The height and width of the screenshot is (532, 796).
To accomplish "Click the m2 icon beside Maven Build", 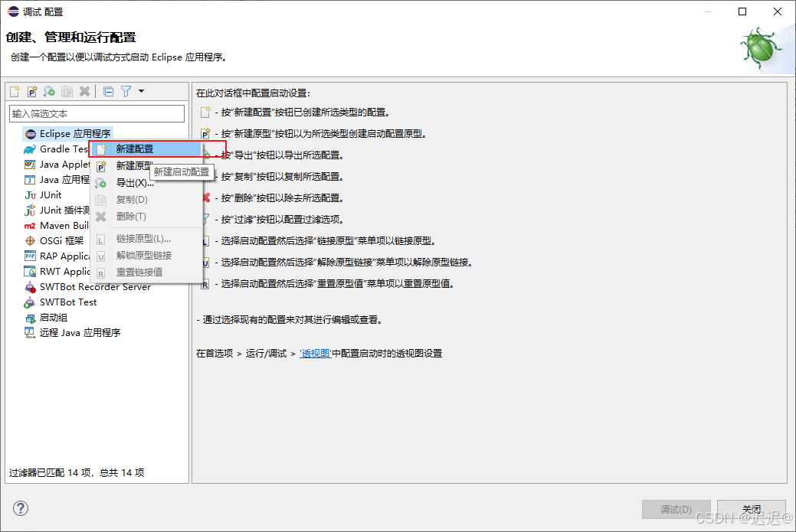I will click(30, 226).
